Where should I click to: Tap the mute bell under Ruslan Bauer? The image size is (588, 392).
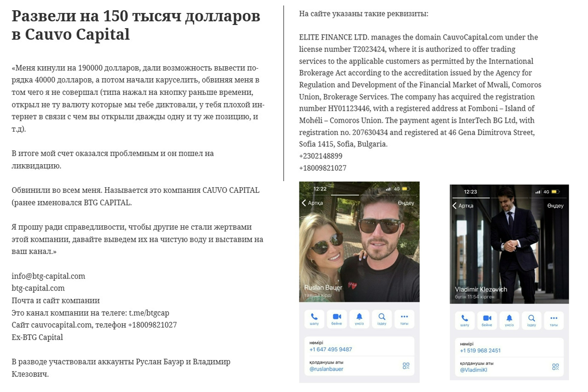[x=359, y=319]
